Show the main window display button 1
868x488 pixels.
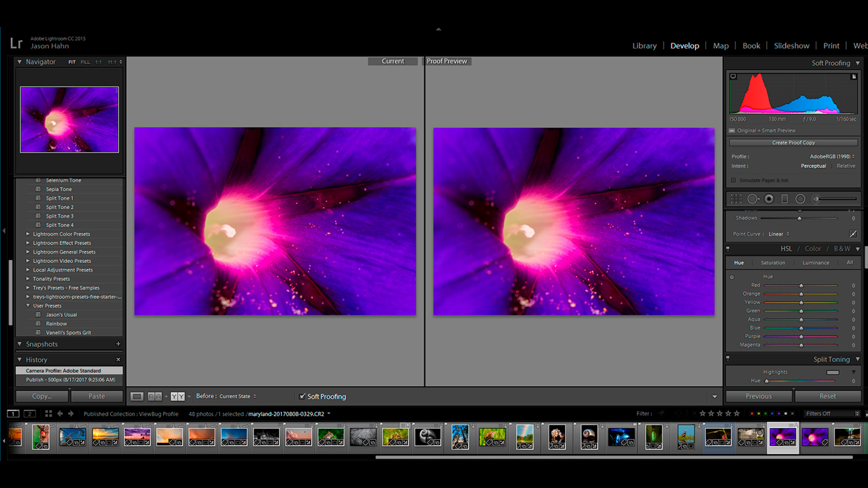tap(13, 413)
